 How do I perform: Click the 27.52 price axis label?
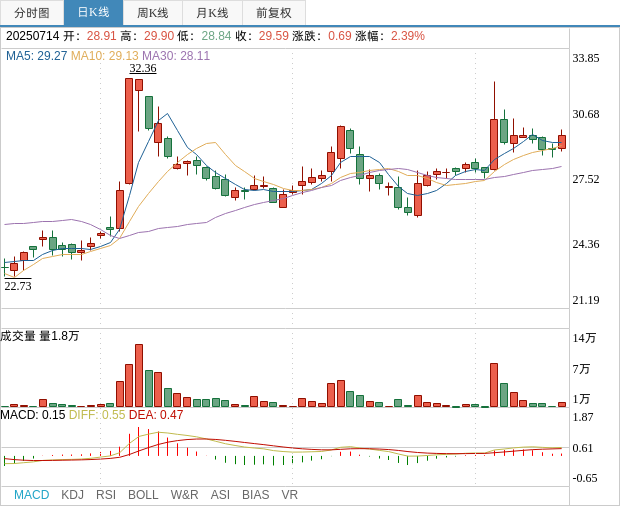[586, 179]
